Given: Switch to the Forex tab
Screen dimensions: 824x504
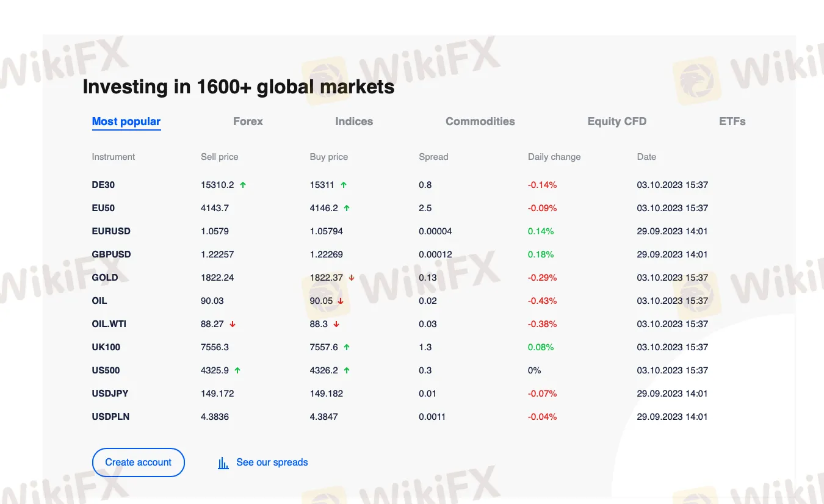Looking at the screenshot, I should tap(248, 121).
